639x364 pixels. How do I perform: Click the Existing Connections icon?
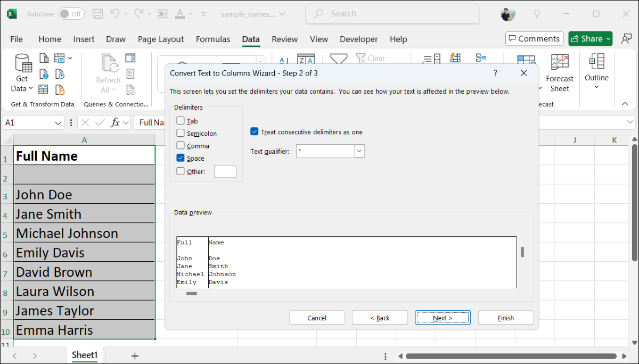coord(60,89)
